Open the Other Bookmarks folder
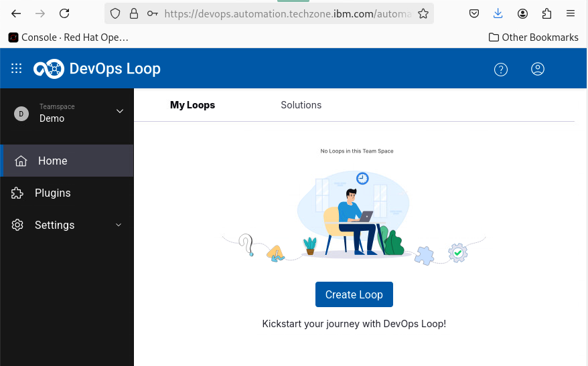Screen dimensions: 588x366 [x=533, y=37]
